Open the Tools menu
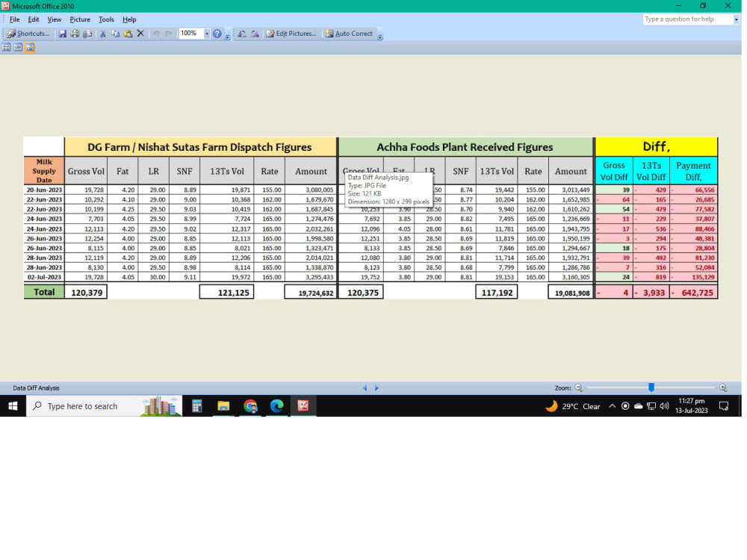The image size is (747, 560). point(105,19)
